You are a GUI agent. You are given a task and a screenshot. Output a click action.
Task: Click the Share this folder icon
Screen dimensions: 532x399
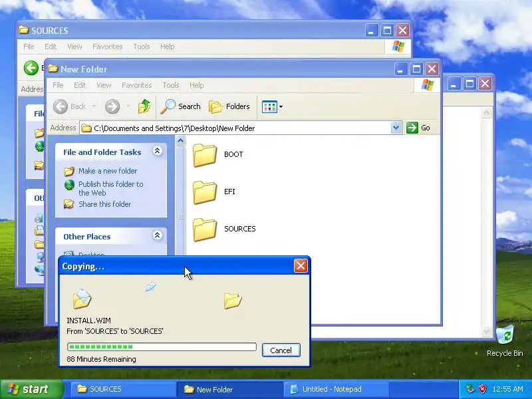point(69,204)
